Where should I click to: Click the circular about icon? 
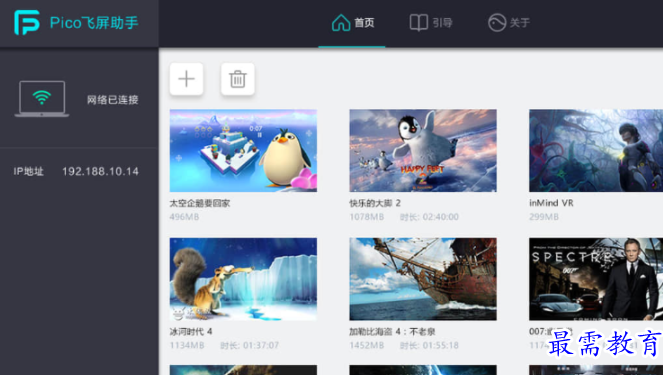click(x=497, y=23)
